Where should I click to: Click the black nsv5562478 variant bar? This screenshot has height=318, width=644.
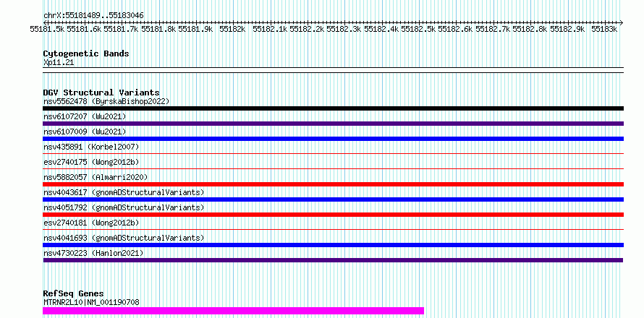[333, 108]
